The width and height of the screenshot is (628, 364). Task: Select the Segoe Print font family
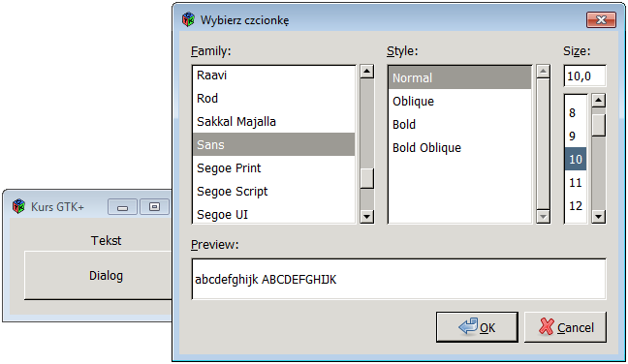coord(273,168)
